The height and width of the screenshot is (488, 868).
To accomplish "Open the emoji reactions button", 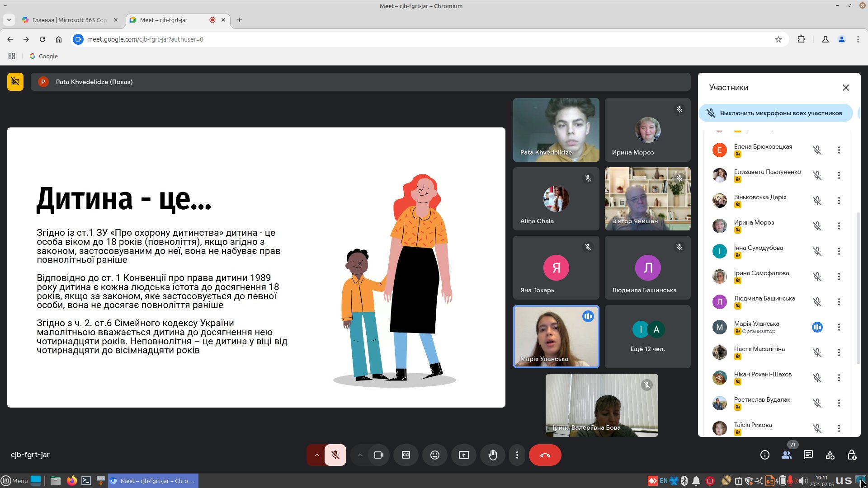I will pos(435,455).
